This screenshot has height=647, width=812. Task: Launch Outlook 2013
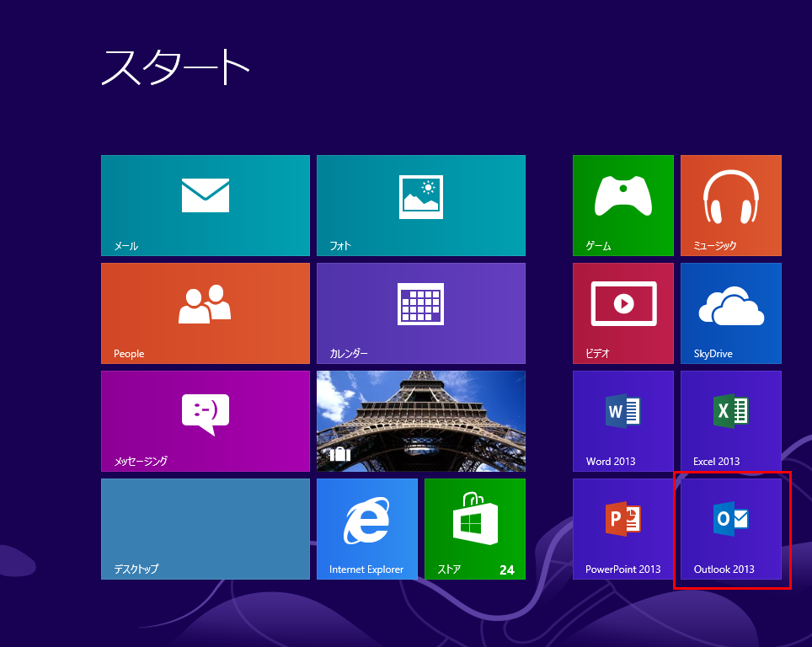coord(730,529)
